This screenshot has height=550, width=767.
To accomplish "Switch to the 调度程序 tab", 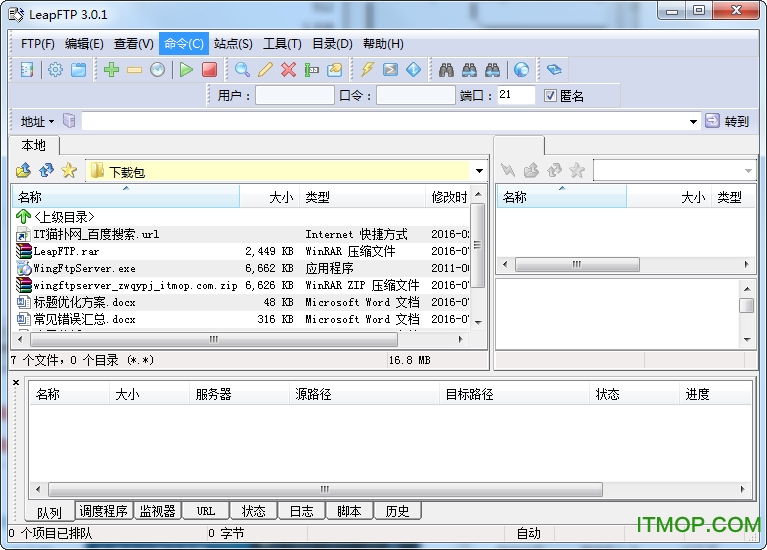I will 103,511.
